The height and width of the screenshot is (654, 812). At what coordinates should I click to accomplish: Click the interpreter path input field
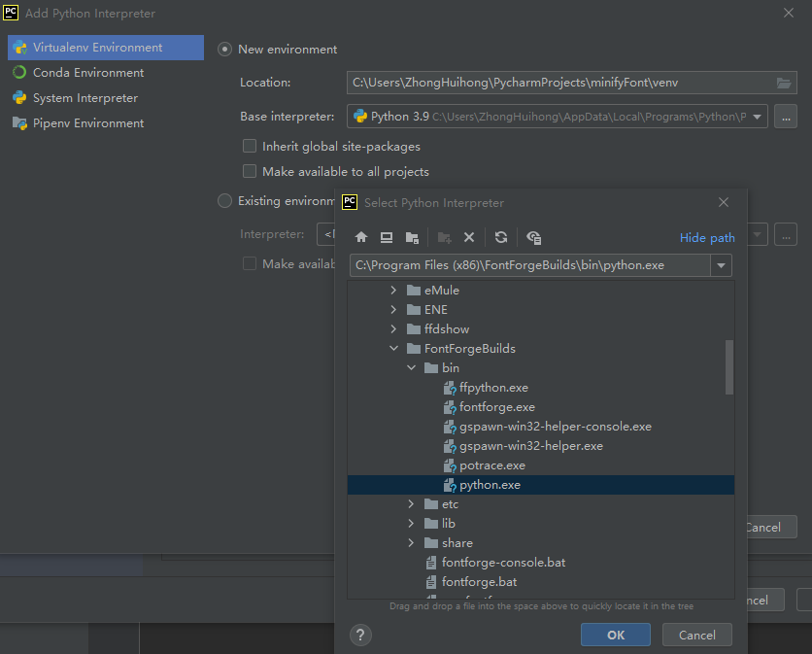pyautogui.click(x=530, y=266)
